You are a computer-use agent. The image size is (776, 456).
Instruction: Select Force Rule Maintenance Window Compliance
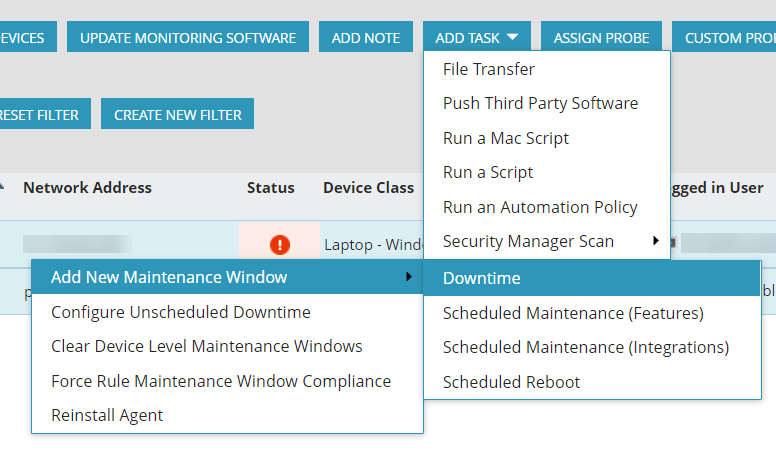coord(221,381)
